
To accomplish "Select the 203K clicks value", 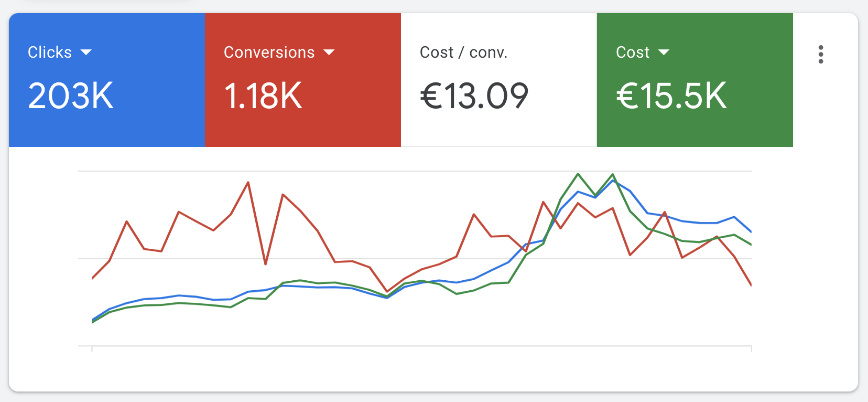I will [x=71, y=96].
